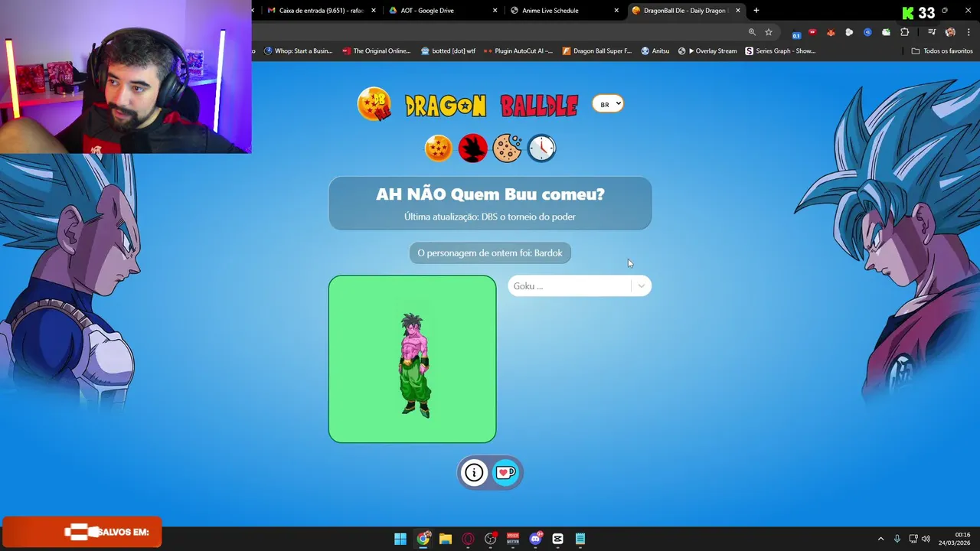
Task: Open the BR language dropdown
Action: (608, 104)
